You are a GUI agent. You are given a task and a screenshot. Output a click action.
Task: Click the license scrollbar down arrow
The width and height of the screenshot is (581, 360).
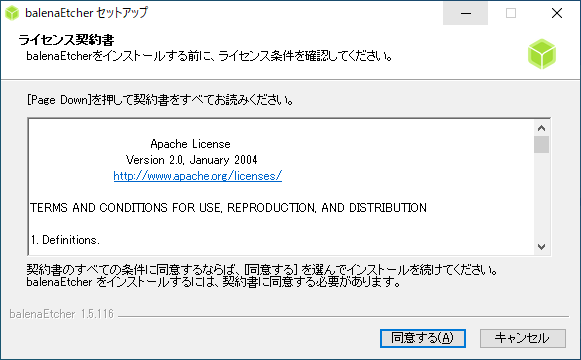coord(541,247)
